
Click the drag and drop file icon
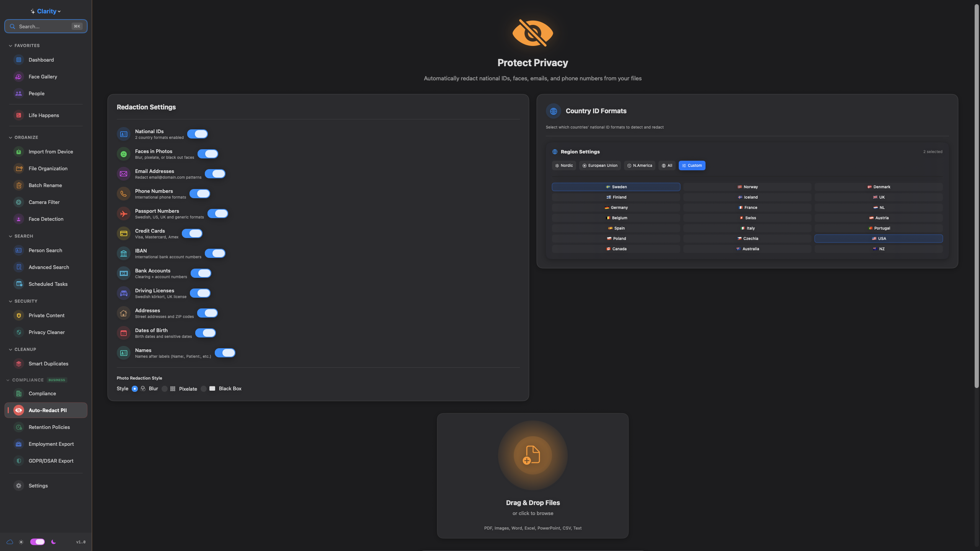pyautogui.click(x=532, y=455)
